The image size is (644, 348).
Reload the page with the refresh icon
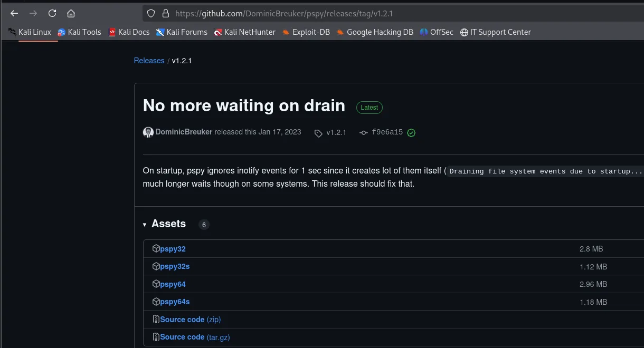coord(52,13)
